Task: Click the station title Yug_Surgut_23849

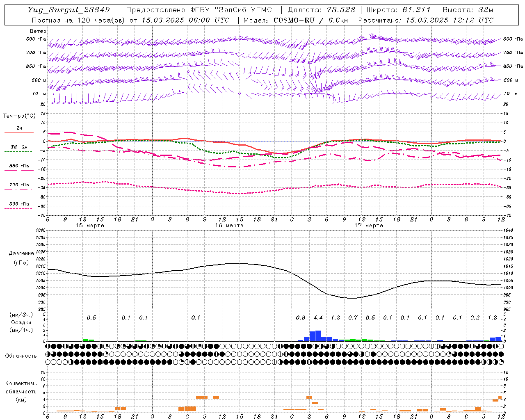Action: coord(69,10)
